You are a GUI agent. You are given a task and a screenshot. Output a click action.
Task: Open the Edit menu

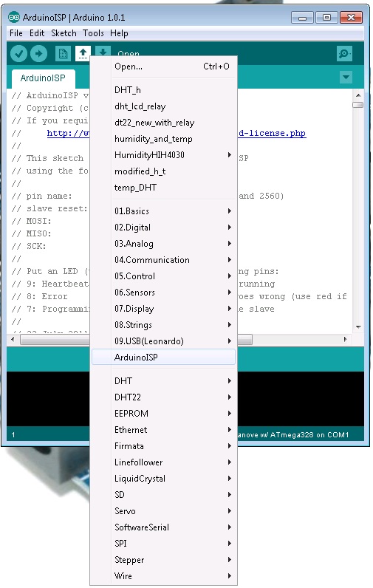point(37,33)
